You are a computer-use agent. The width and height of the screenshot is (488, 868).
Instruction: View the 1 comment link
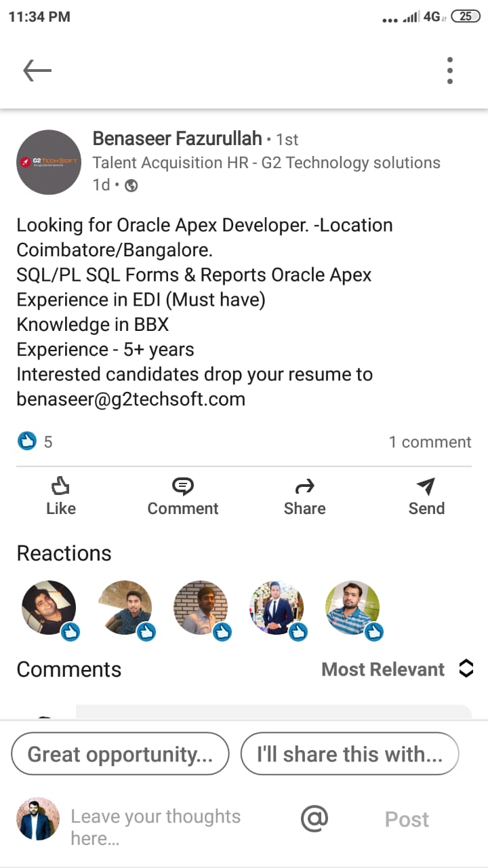[x=430, y=442]
